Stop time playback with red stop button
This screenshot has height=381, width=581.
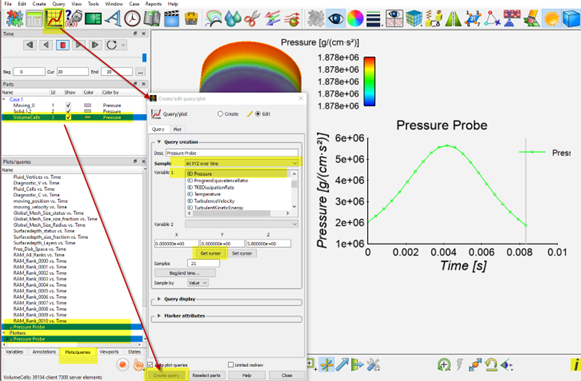pyautogui.click(x=63, y=45)
